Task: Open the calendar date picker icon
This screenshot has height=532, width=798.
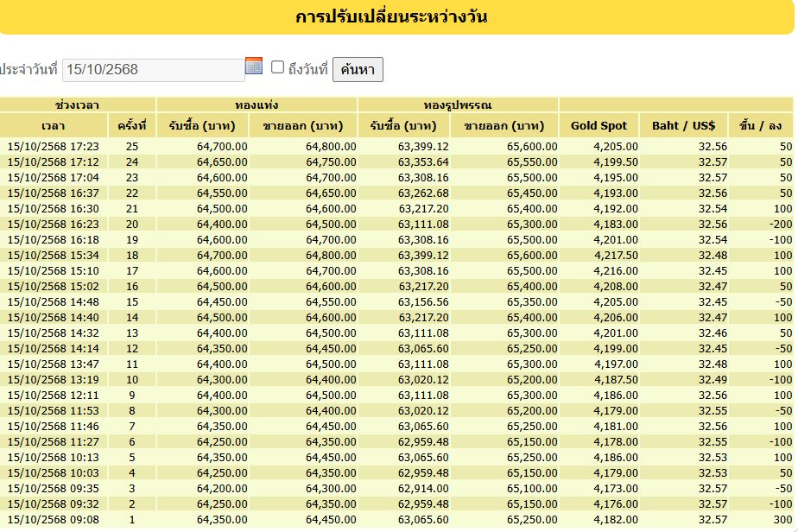Action: (254, 66)
